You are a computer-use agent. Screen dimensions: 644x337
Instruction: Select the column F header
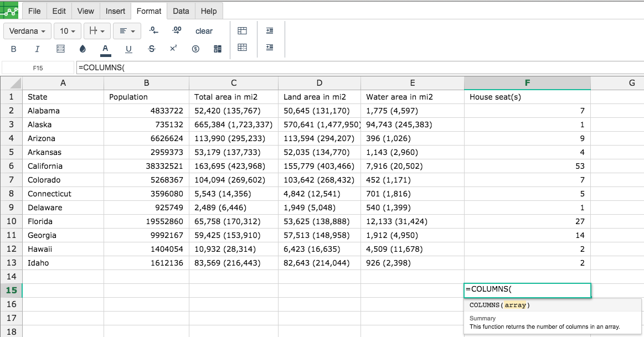[x=527, y=83]
